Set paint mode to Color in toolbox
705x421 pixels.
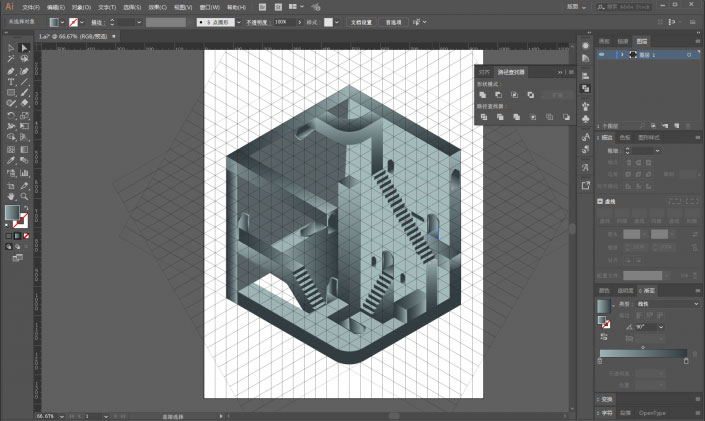click(9, 236)
